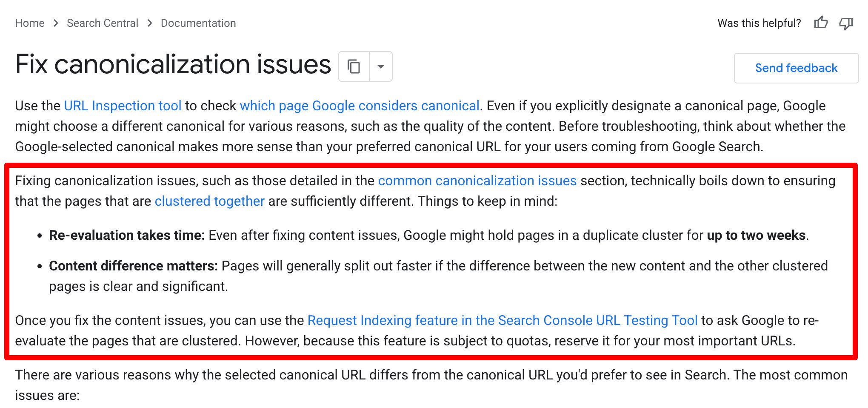Open Request Indexing feature link
This screenshot has height=408, width=868.
coord(503,320)
